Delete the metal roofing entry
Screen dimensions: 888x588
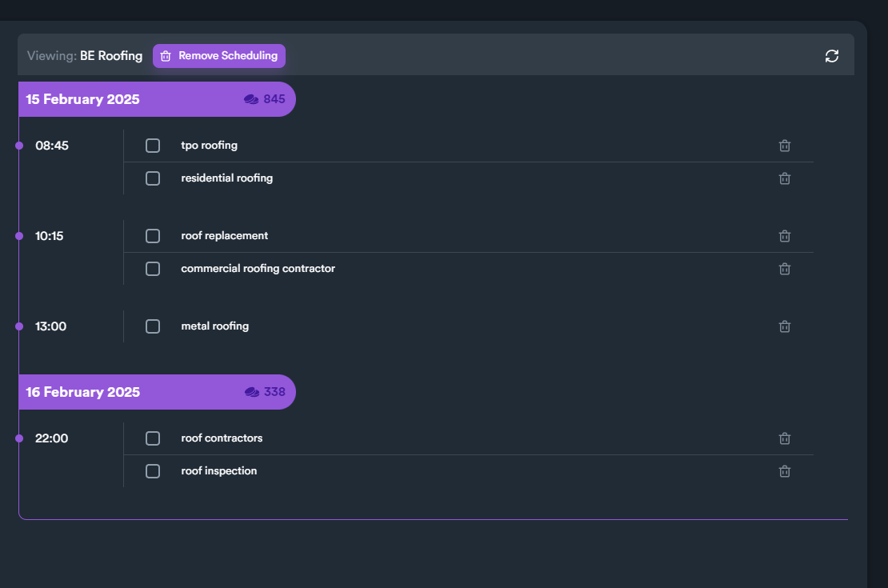[785, 326]
